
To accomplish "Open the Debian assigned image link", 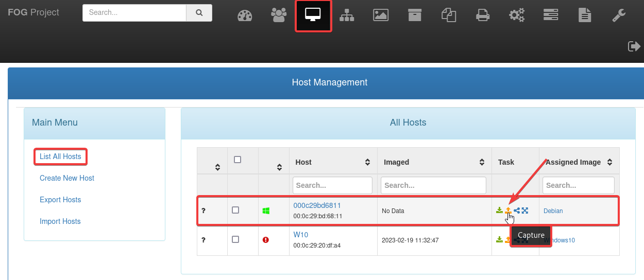I will pos(553,211).
